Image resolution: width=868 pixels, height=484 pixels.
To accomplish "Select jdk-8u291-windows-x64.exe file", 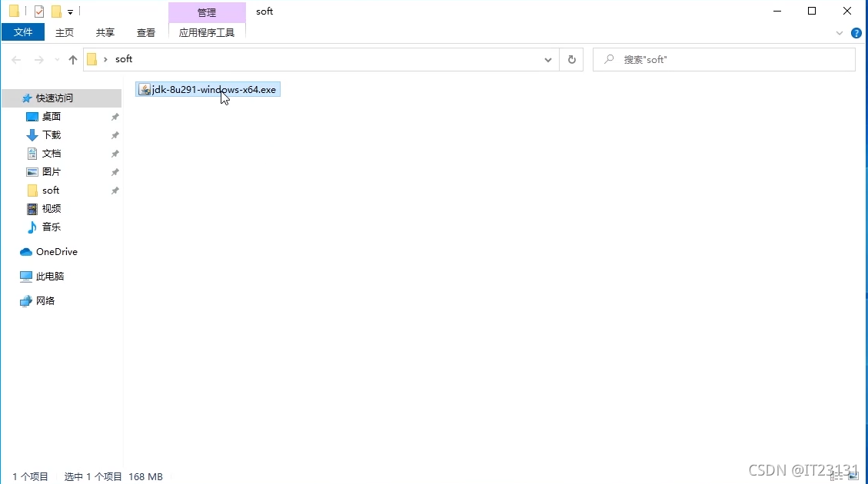I will [208, 90].
